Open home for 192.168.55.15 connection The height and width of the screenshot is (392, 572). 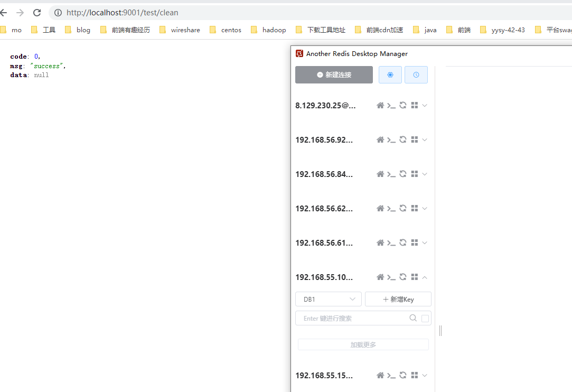coord(380,375)
